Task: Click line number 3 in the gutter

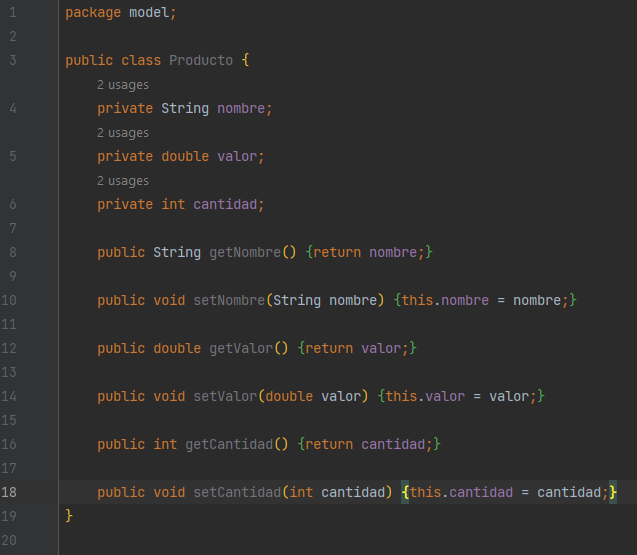Action: pyautogui.click(x=13, y=60)
